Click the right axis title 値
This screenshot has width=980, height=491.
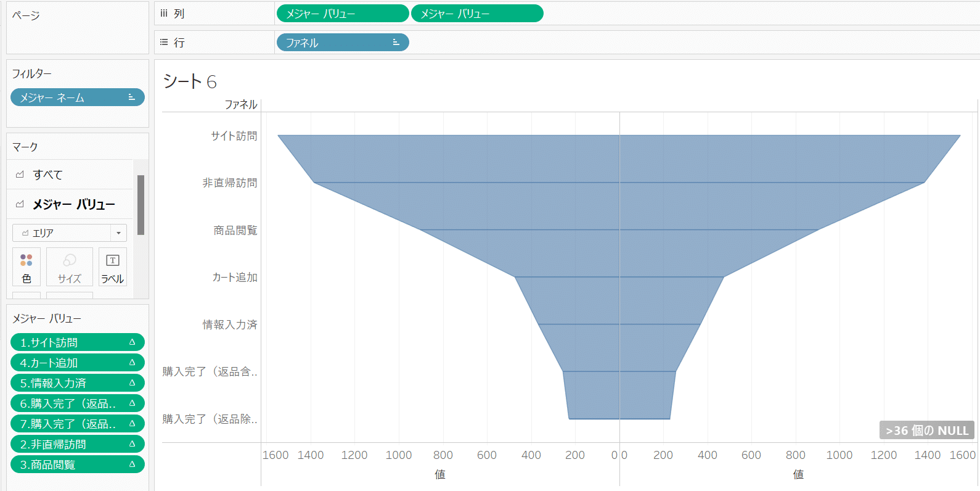pos(798,474)
